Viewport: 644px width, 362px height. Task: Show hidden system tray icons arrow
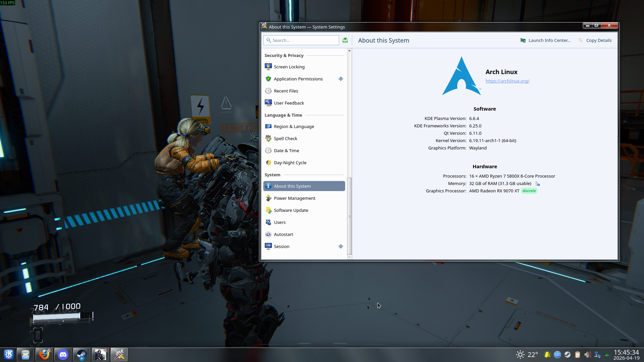click(607, 355)
